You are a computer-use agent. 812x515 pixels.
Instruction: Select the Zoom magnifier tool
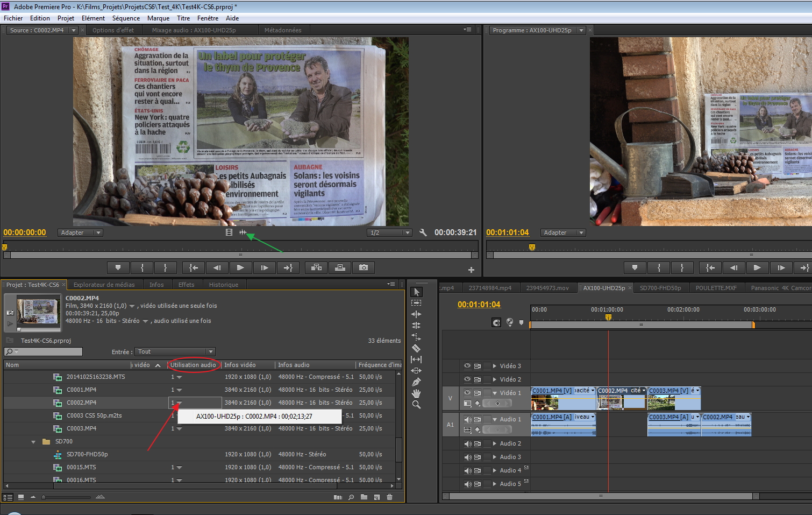click(x=416, y=405)
